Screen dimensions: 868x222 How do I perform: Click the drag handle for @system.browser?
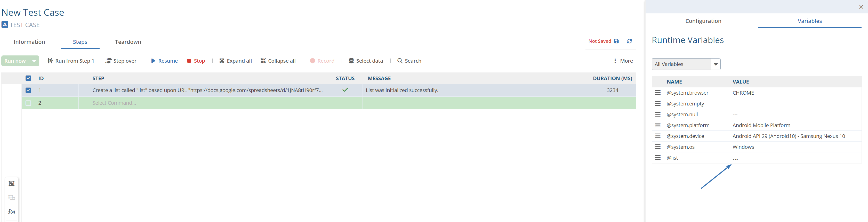tap(658, 93)
